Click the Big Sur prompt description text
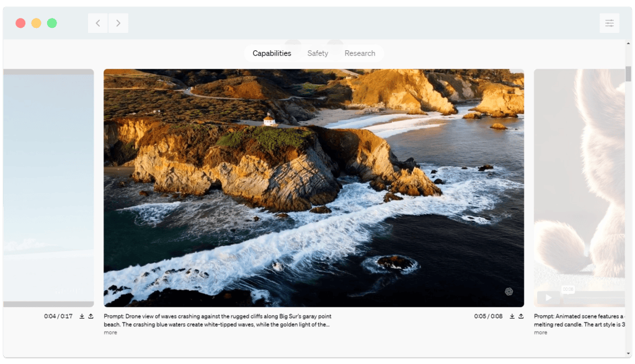635x364 pixels. (217, 321)
